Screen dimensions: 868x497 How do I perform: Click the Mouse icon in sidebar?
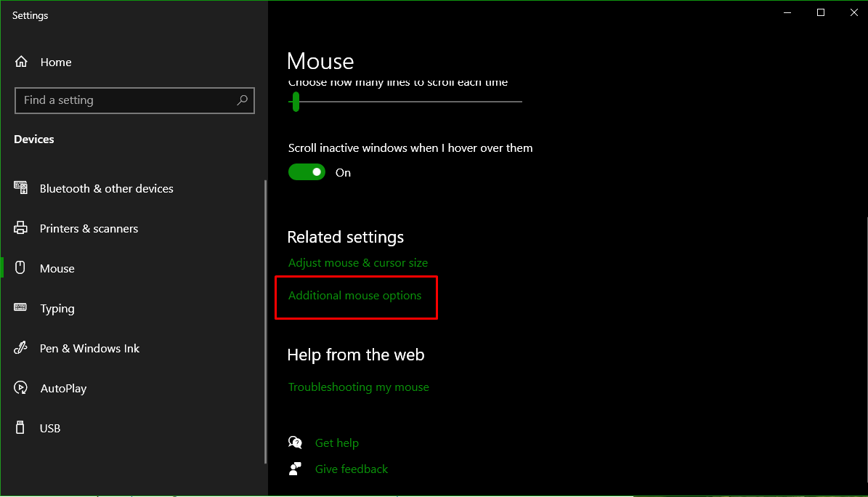(20, 267)
